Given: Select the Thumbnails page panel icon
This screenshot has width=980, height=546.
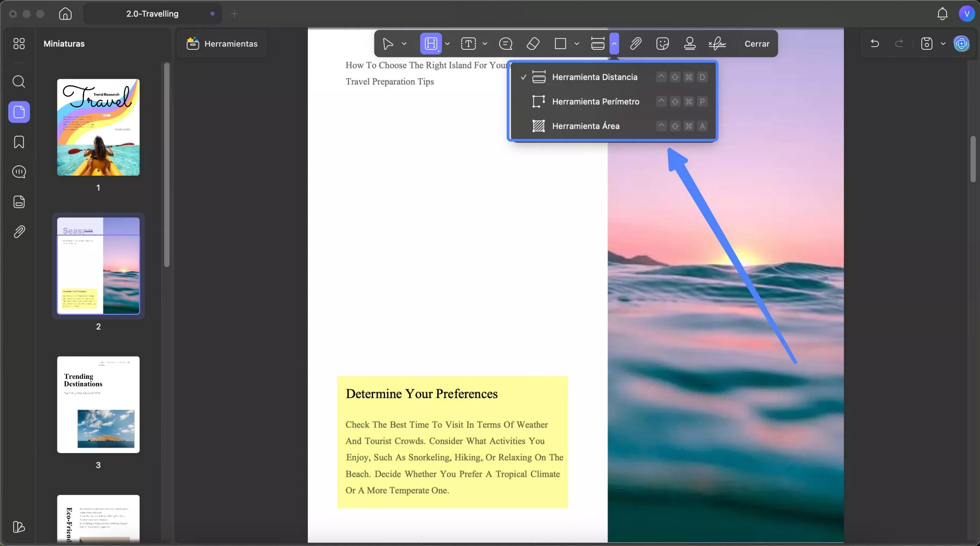Looking at the screenshot, I should click(19, 112).
